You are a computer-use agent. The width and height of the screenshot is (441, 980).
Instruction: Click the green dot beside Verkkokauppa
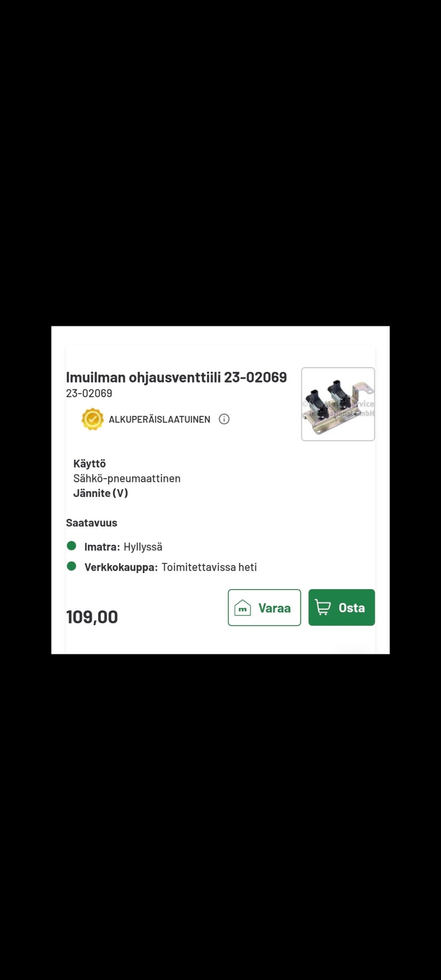[71, 566]
